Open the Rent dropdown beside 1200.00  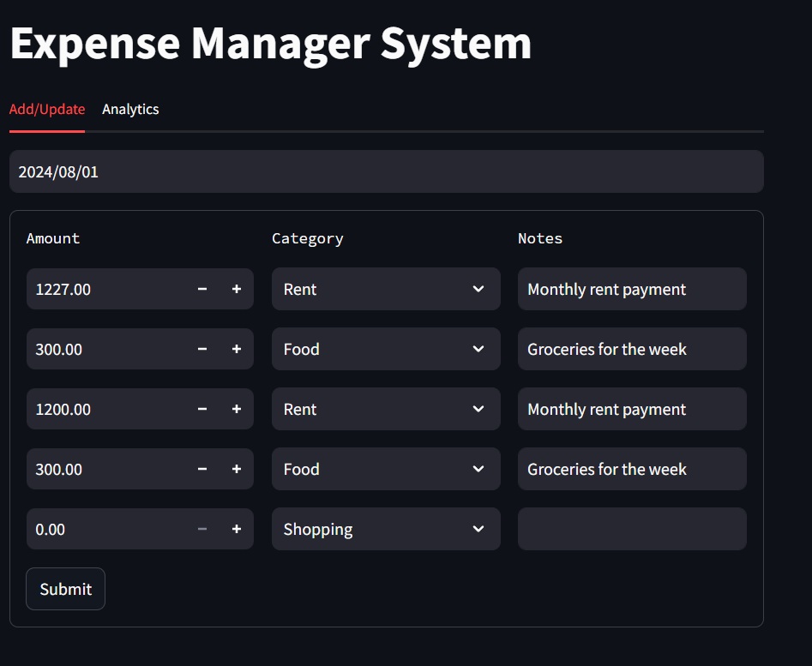pos(386,409)
